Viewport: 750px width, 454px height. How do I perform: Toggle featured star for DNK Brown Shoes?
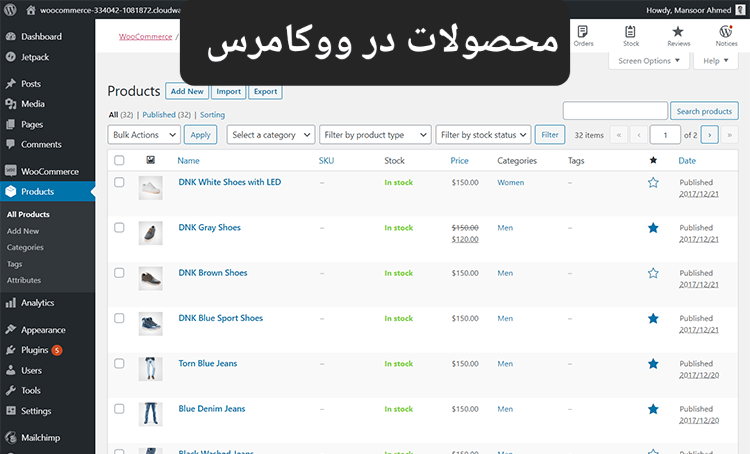click(x=653, y=273)
